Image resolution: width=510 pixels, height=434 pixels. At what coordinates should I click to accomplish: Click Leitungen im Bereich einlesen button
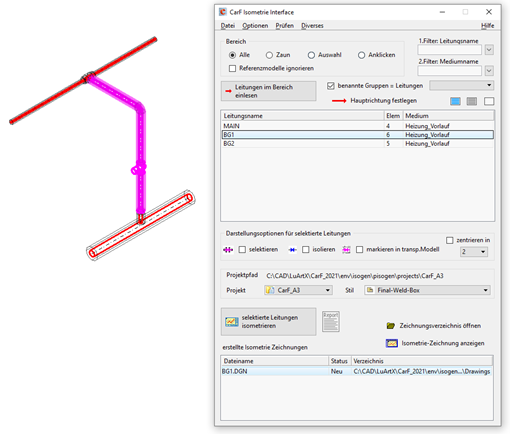[x=268, y=91]
